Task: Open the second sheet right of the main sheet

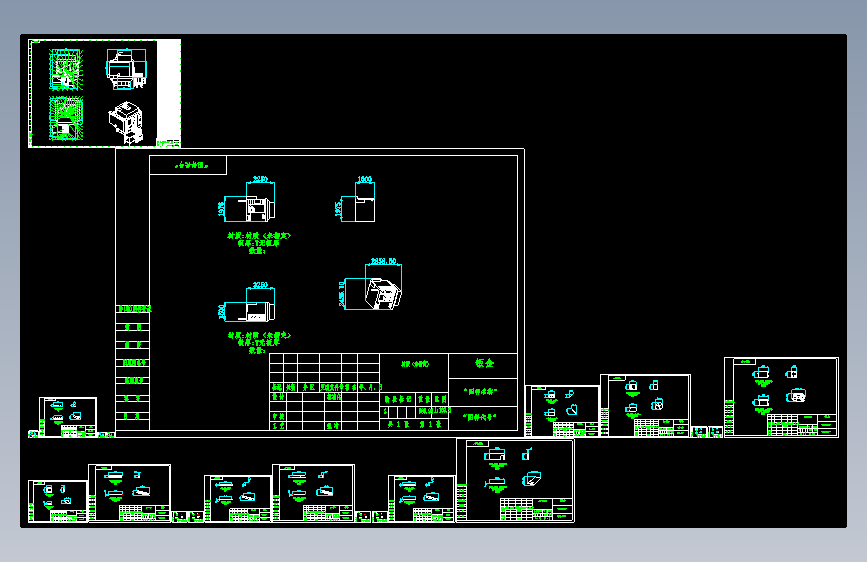Action: click(645, 405)
